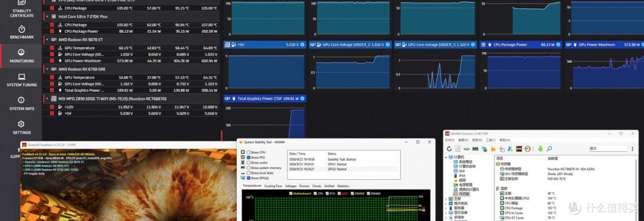Click AIDA64 Extreme refresh toolbar icon
This screenshot has width=644, height=221.
(x=450, y=149)
